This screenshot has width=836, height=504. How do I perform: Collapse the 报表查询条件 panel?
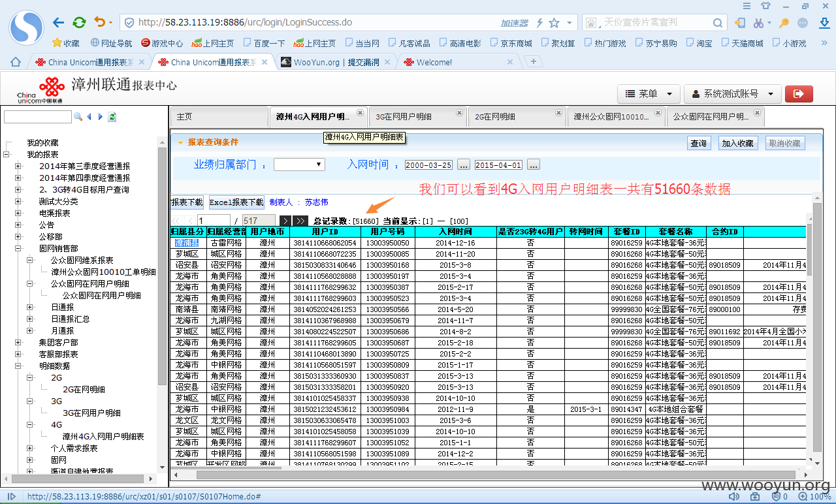(x=181, y=142)
